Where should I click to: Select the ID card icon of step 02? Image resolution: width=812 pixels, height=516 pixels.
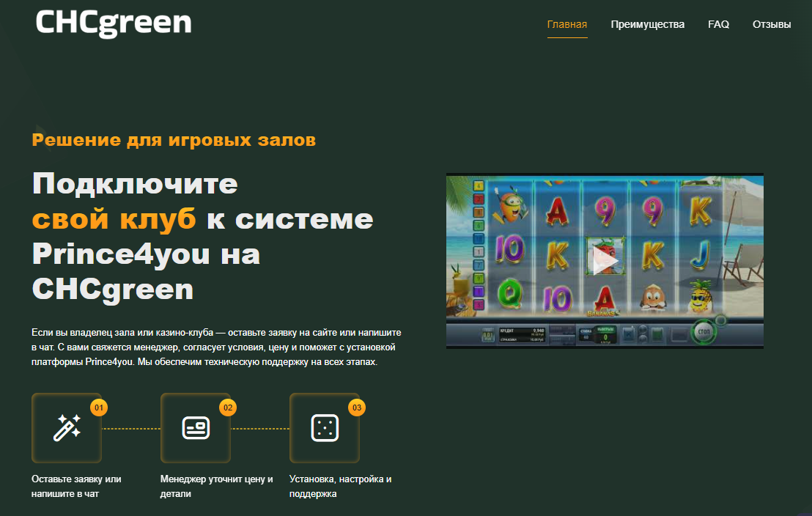(x=196, y=428)
